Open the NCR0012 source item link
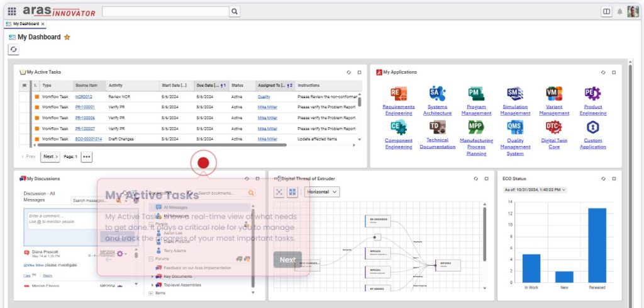The height and width of the screenshot is (308, 644). [x=84, y=97]
